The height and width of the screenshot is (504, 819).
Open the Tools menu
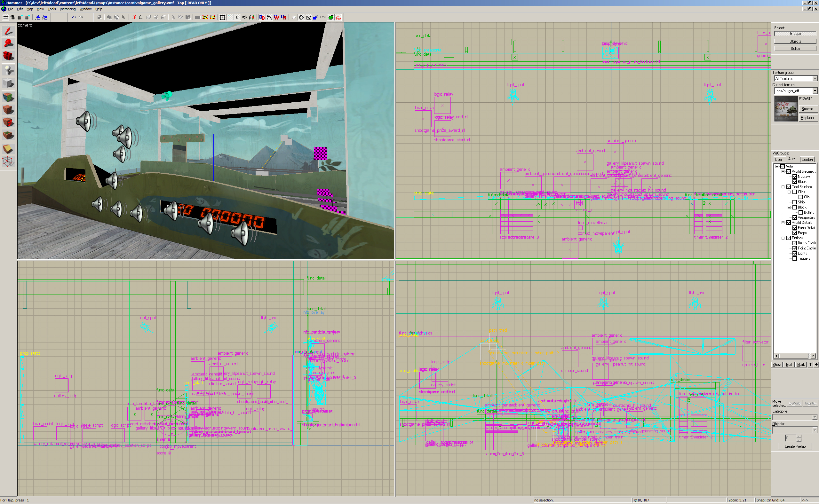tap(52, 9)
